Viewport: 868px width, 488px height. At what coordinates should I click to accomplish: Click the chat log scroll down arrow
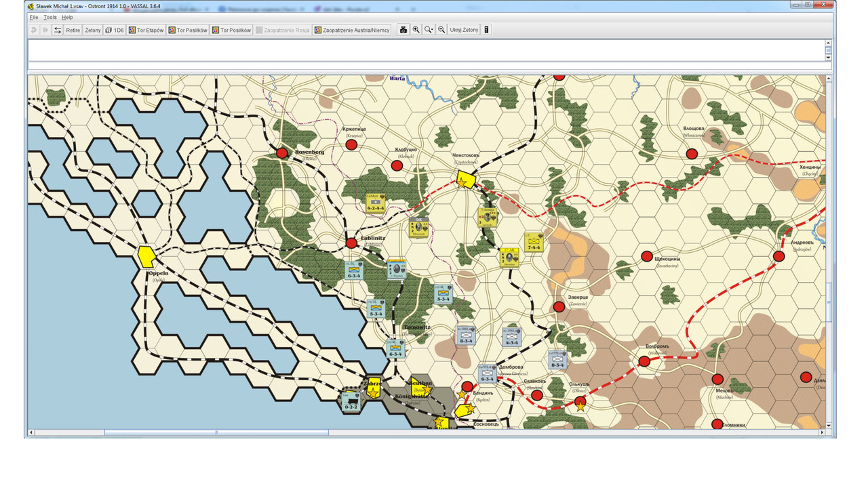click(x=828, y=58)
